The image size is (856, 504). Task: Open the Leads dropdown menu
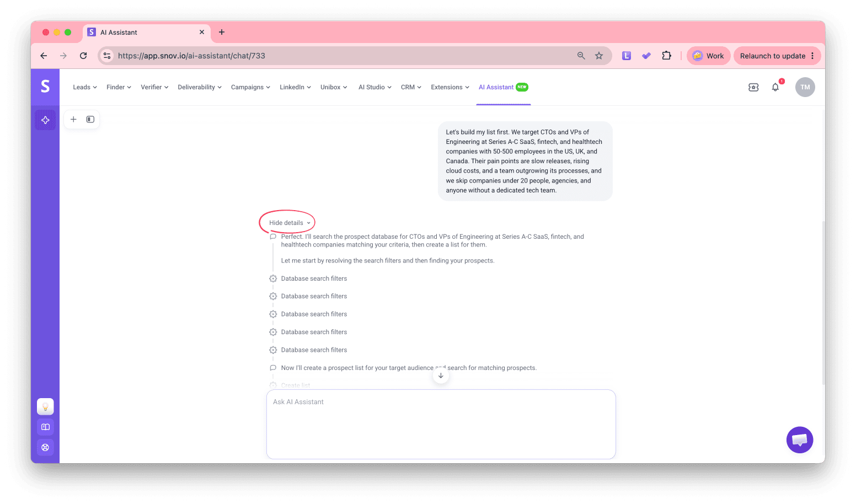coord(85,87)
